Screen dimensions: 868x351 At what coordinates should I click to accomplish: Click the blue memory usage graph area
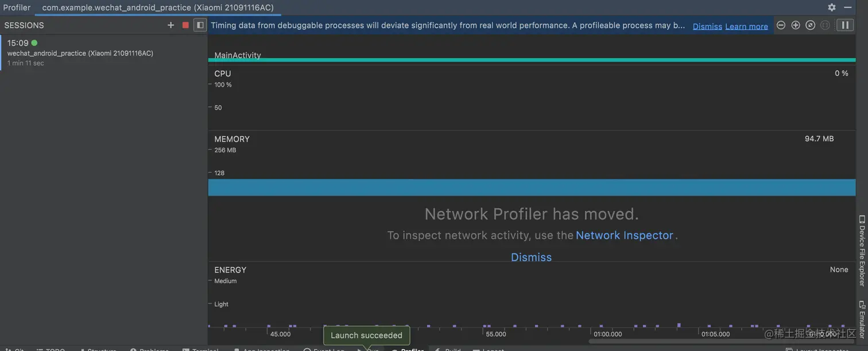(x=532, y=188)
